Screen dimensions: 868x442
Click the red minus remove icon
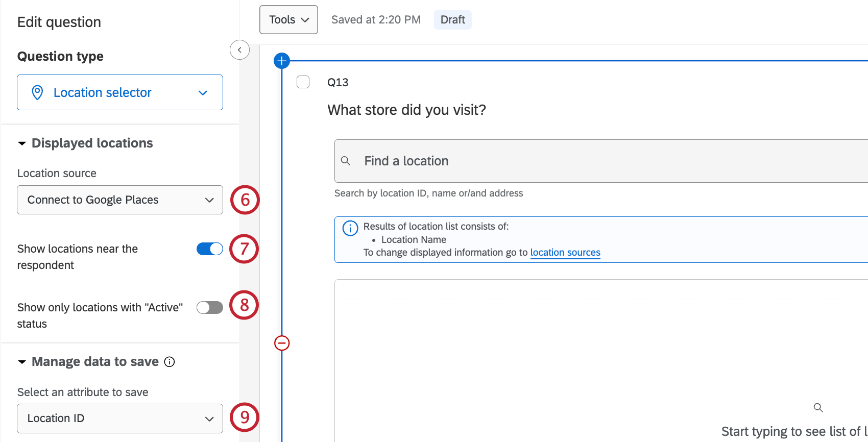282,343
